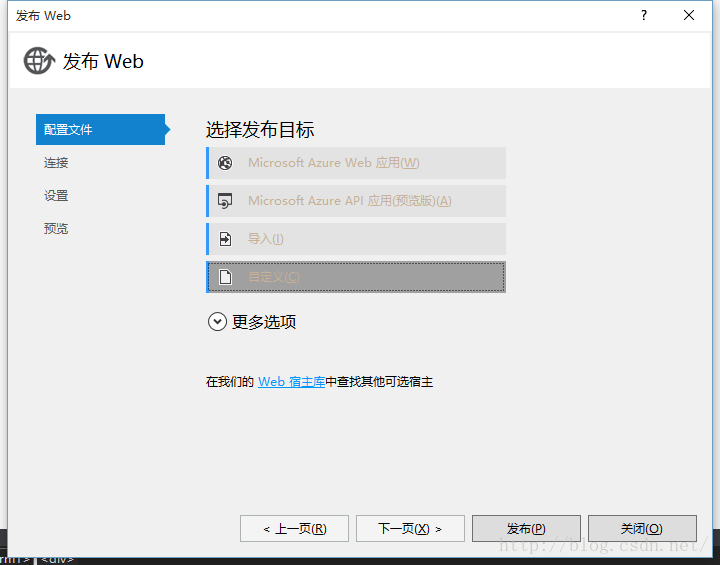
Task: Open the help question mark in title bar
Action: [644, 15]
